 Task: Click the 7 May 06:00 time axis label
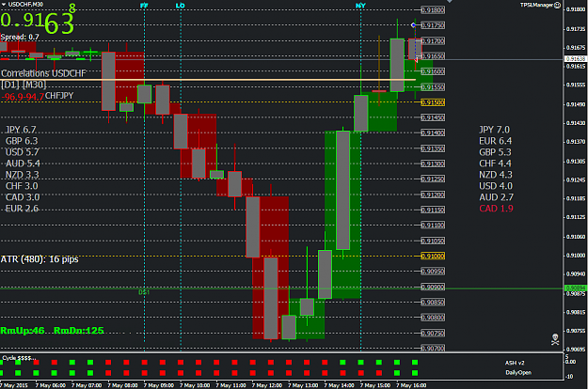(50, 385)
